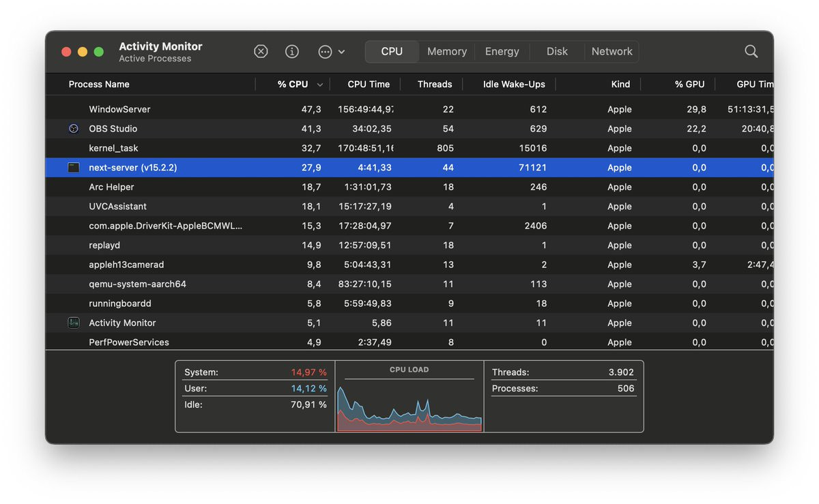Viewport: 819px width, 504px height.
Task: Click the Active Processes subtitle
Action: [x=155, y=59]
